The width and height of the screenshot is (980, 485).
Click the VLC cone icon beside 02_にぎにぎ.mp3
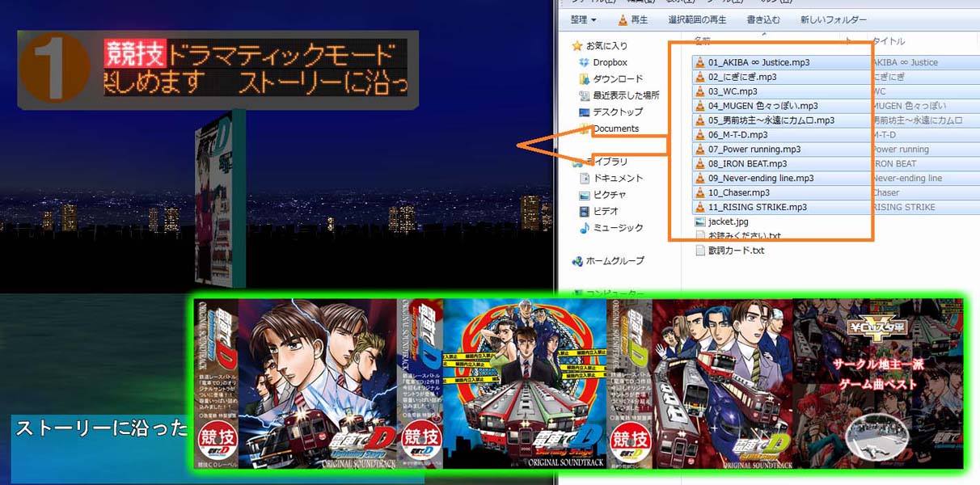pos(699,77)
